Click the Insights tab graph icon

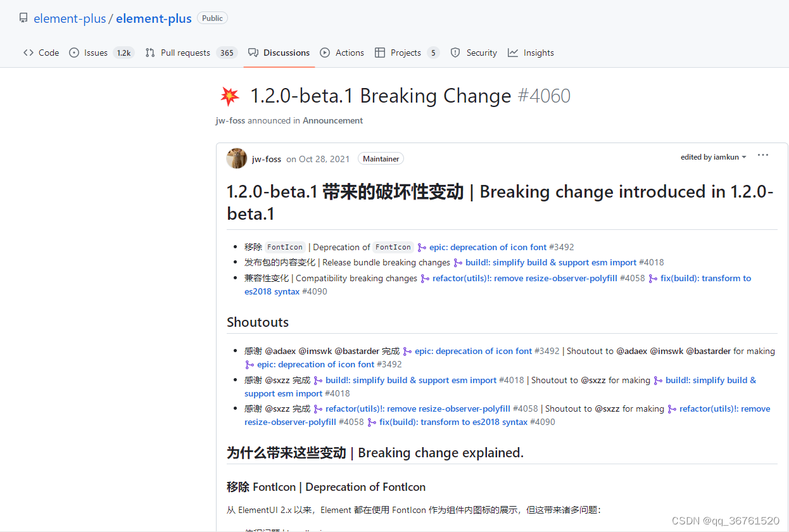tap(513, 53)
